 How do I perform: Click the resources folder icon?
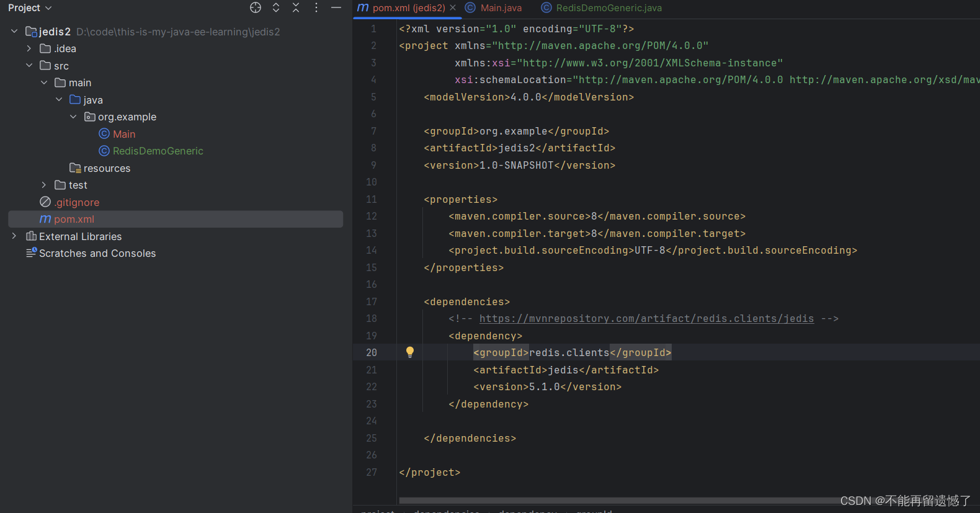click(x=75, y=168)
